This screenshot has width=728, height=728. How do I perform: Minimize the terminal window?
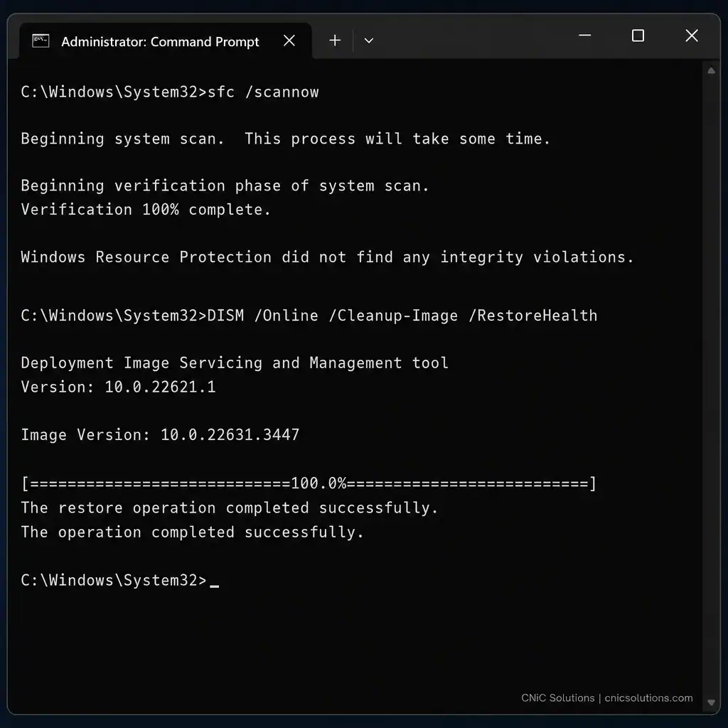coord(584,36)
